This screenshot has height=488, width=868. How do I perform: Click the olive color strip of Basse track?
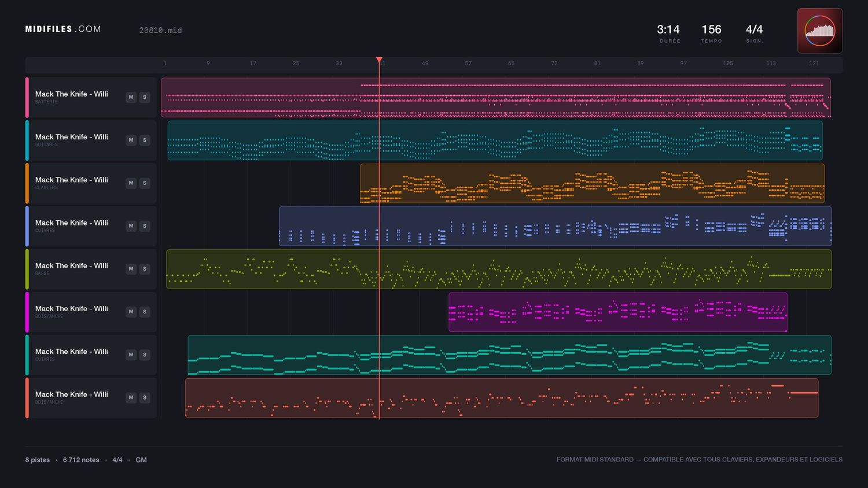tap(27, 269)
